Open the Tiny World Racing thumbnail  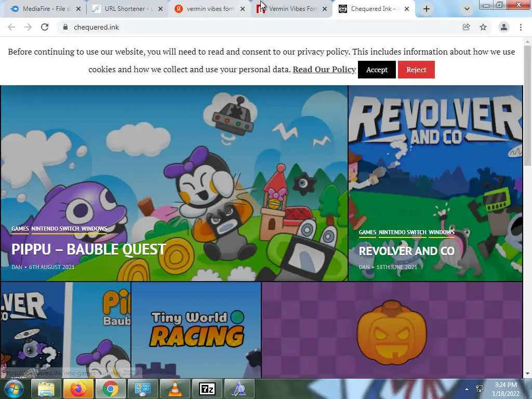click(x=196, y=330)
